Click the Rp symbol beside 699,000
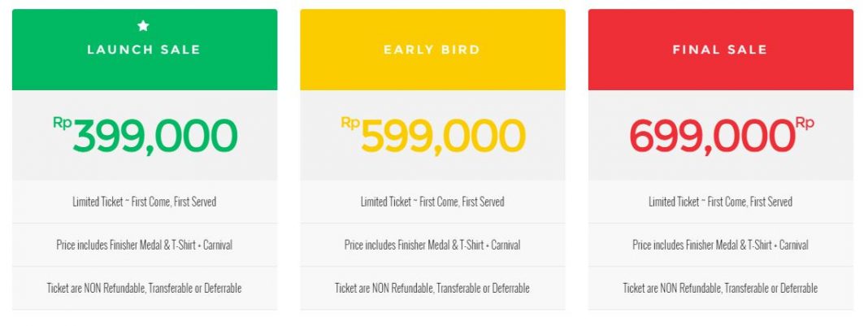The image size is (868, 326). [x=805, y=124]
